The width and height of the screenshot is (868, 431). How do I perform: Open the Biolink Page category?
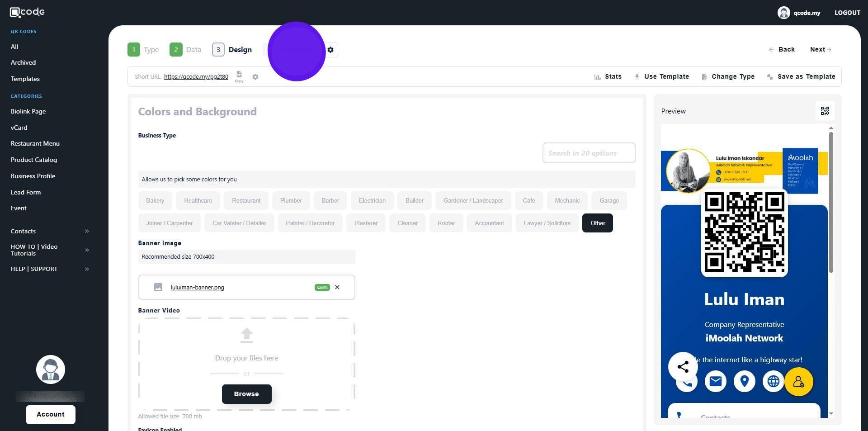28,111
